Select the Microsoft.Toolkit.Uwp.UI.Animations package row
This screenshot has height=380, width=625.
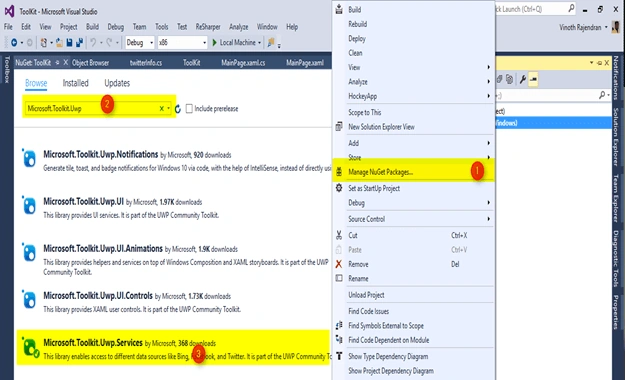174,261
